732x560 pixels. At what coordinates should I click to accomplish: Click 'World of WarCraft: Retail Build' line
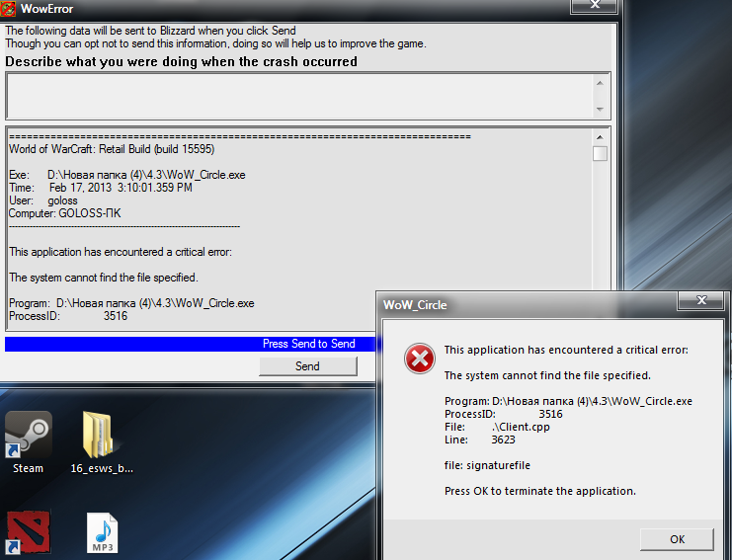(x=112, y=149)
